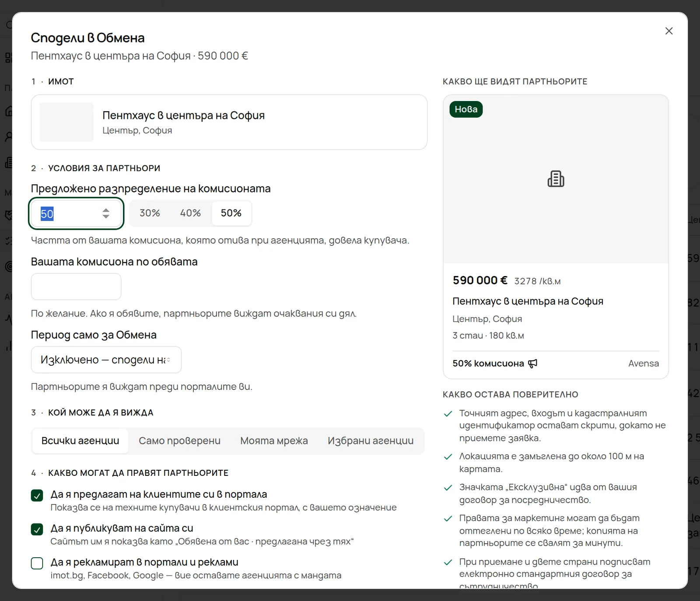Click the Вашата комисиона по обявата input

tap(76, 287)
